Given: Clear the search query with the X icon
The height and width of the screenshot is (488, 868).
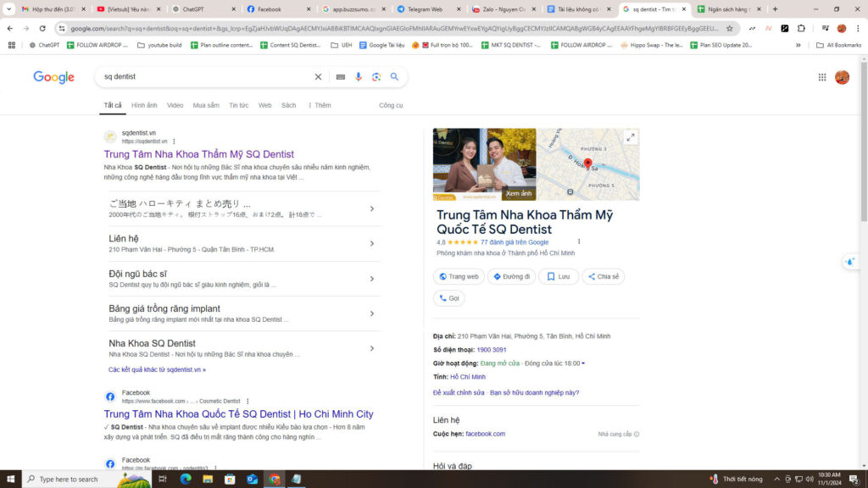Looking at the screenshot, I should coord(318,76).
